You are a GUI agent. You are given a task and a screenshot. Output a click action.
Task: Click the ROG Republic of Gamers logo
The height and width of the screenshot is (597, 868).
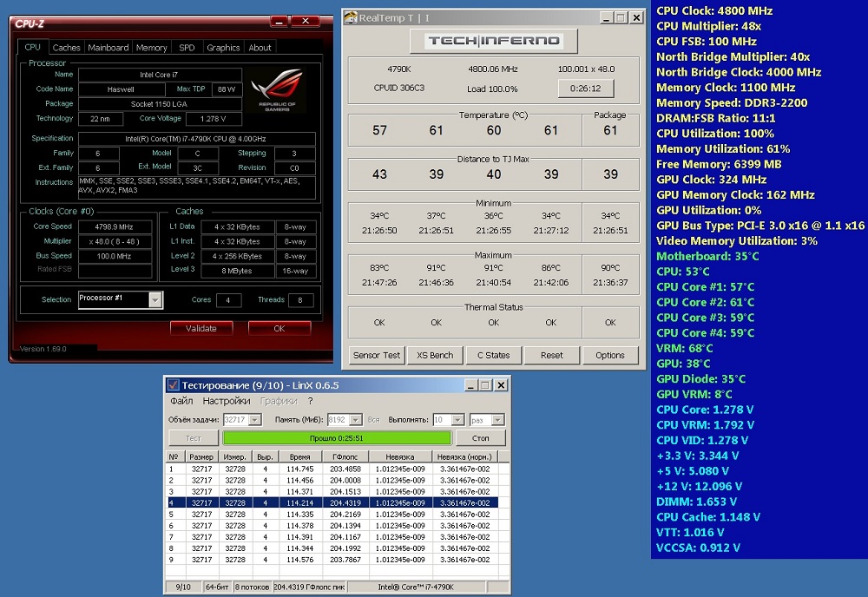277,90
